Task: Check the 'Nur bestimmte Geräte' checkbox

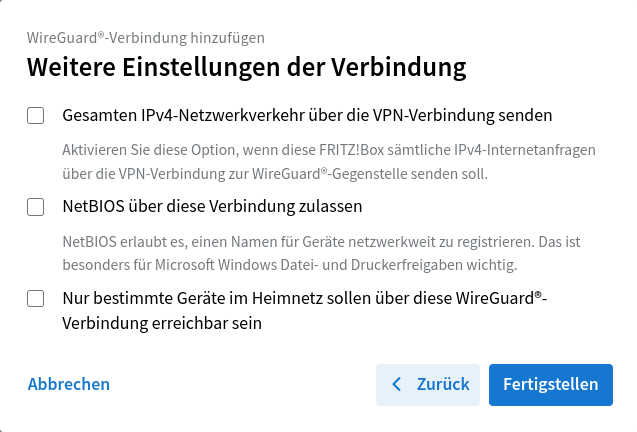Action: pyautogui.click(x=36, y=298)
